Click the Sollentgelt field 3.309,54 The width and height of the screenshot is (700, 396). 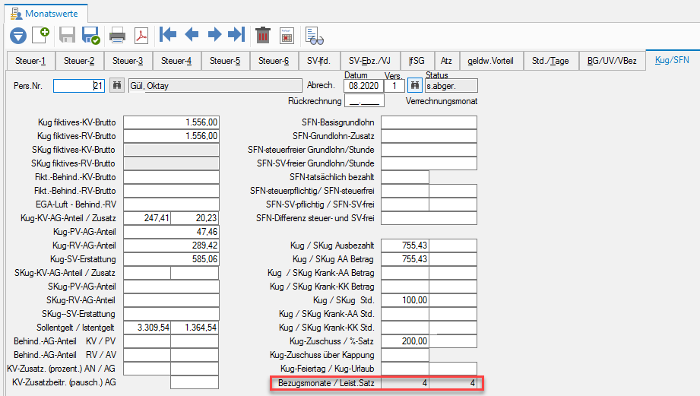pos(147,327)
